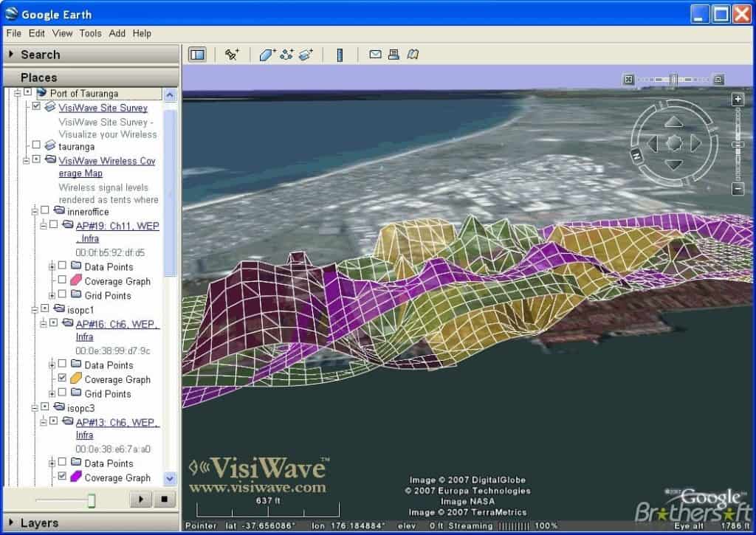This screenshot has height=535, width=756.
Task: Click the VisiWave Wireless Coverage Map link
Action: [x=107, y=167]
